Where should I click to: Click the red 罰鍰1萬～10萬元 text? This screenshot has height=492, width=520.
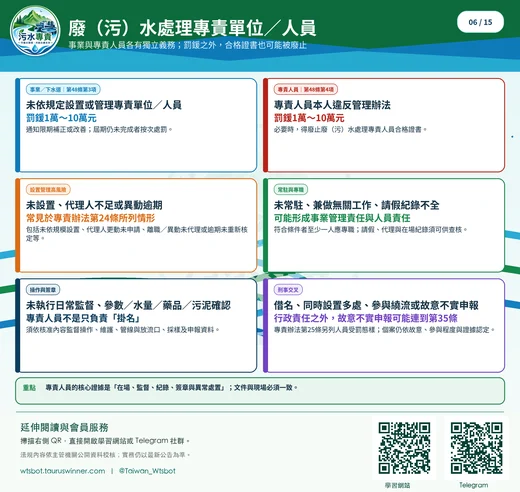tap(309, 118)
